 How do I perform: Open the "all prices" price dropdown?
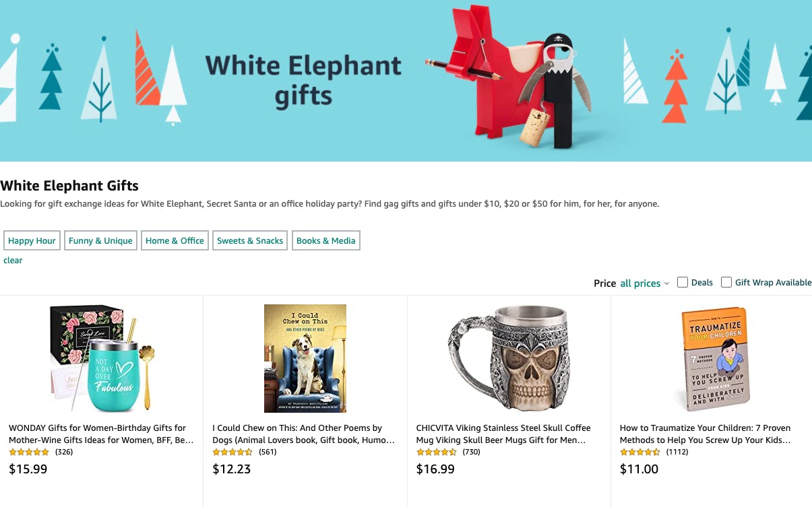[x=640, y=283]
